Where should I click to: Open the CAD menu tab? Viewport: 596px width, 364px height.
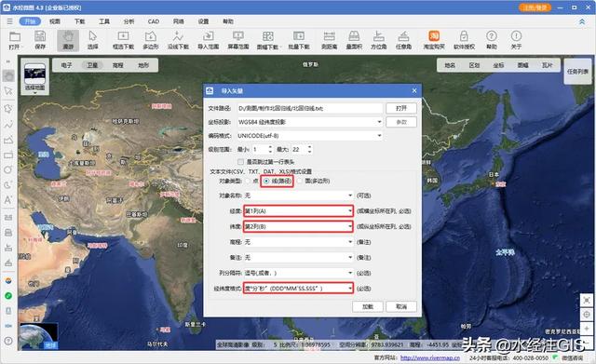[x=154, y=21]
